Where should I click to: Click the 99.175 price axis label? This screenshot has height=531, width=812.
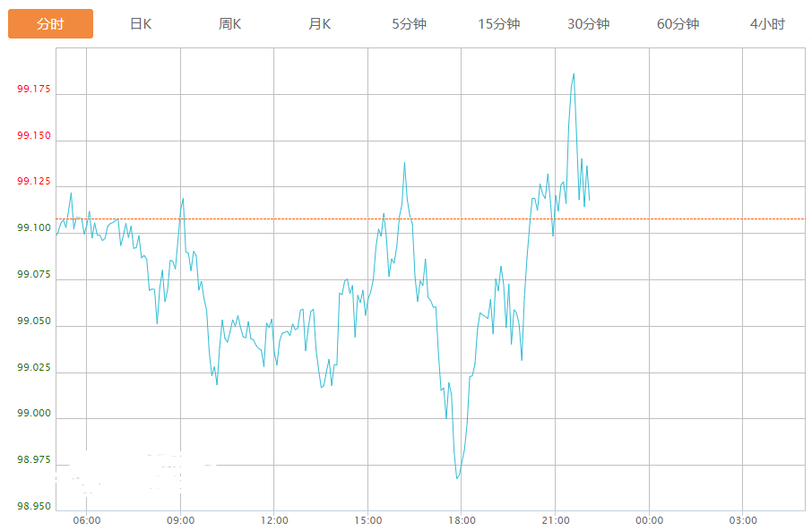click(34, 90)
